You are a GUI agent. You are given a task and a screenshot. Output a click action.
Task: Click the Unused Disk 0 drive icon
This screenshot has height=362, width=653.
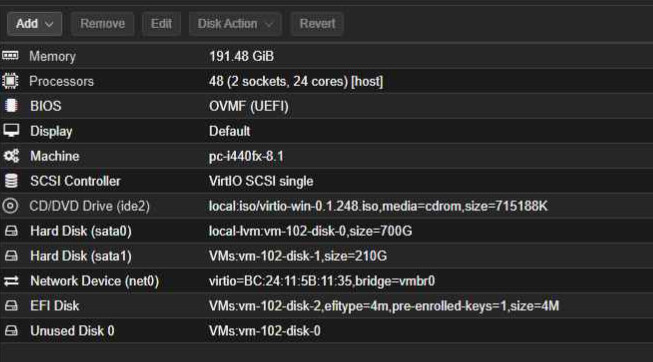tap(11, 331)
